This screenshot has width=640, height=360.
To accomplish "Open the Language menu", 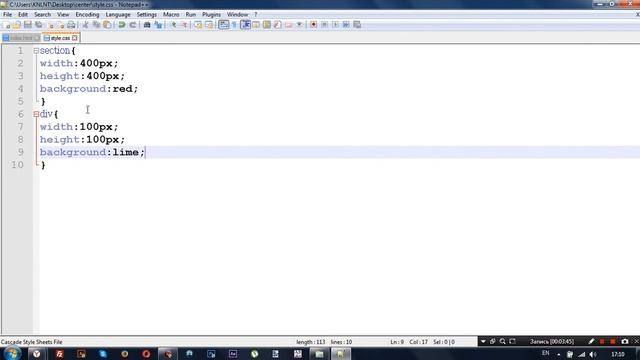I will (x=118, y=15).
